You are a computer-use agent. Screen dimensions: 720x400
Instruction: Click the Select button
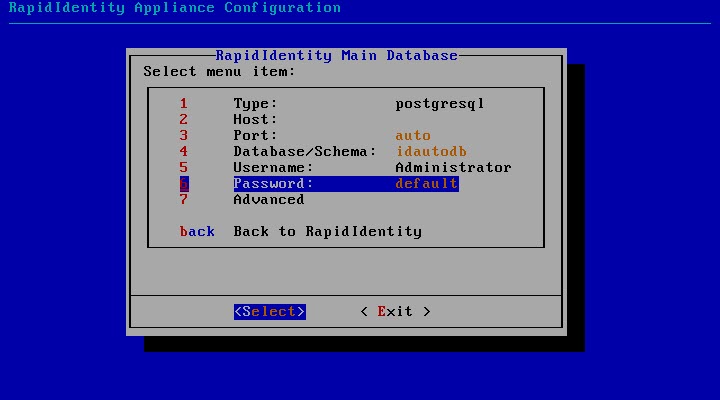[x=270, y=311]
